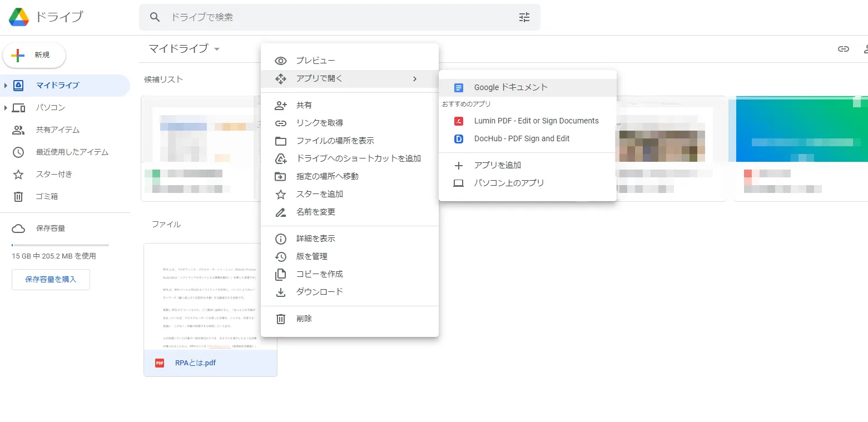This screenshot has width=868, height=422.
Task: Click the 新規 button
Action: [34, 55]
